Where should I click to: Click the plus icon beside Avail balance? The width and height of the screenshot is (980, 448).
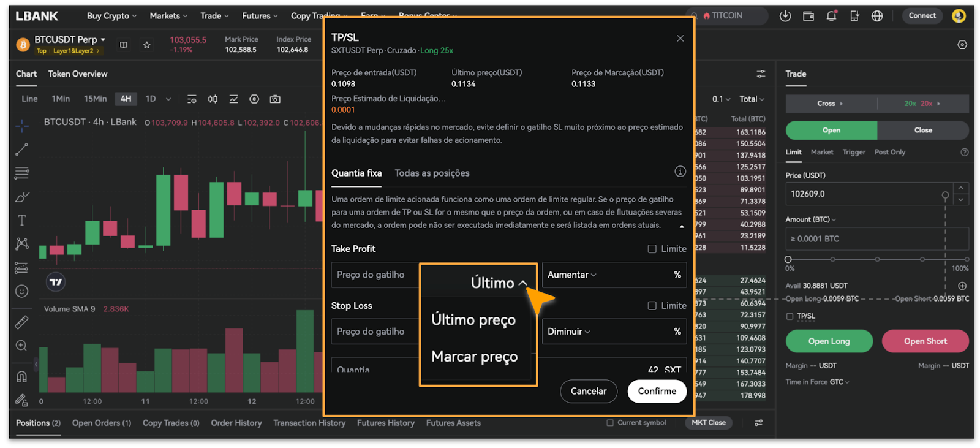point(962,286)
